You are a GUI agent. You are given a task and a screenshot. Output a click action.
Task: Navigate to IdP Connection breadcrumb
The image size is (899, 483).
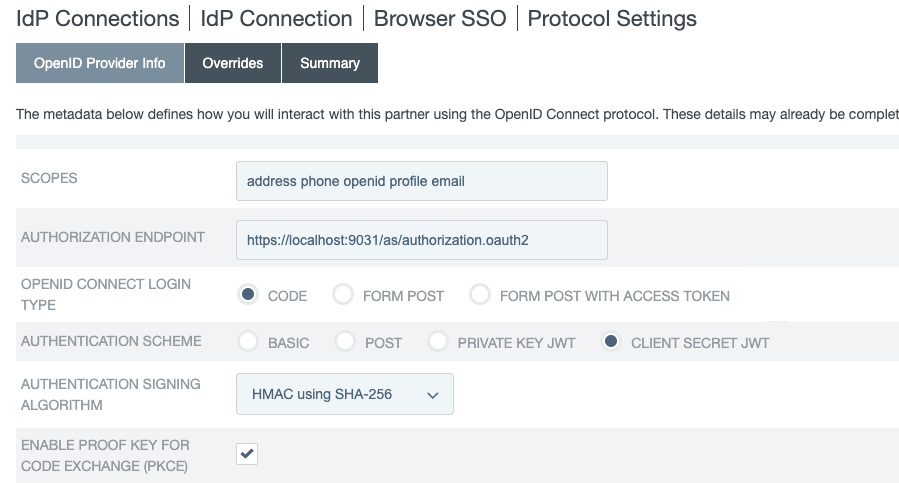pyautogui.click(x=276, y=18)
